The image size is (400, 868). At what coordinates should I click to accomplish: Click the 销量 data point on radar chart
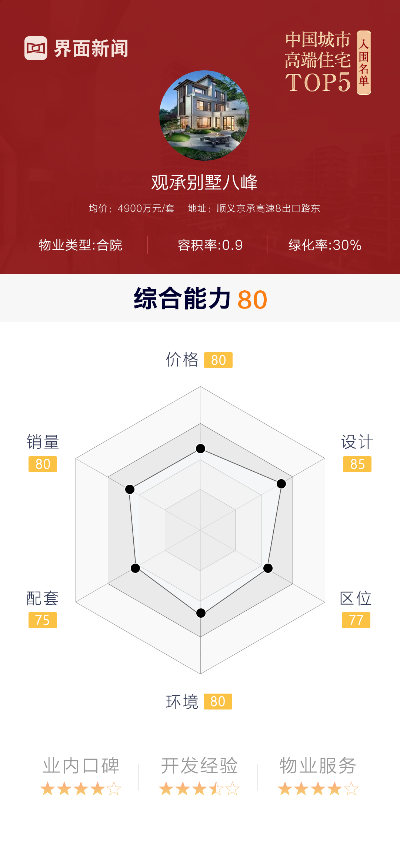[130, 489]
